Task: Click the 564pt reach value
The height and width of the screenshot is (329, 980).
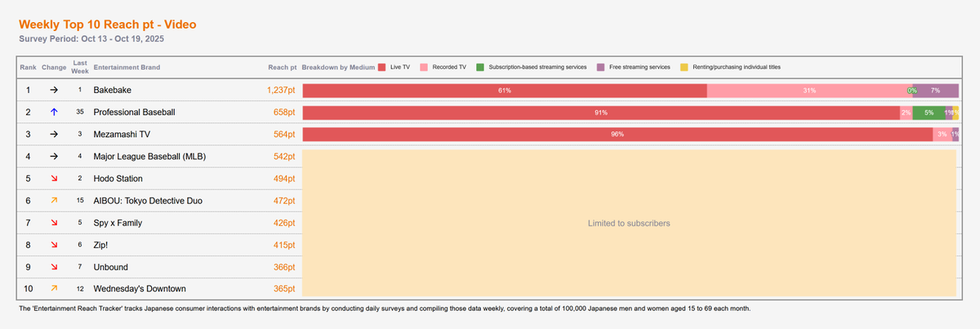Action: point(283,134)
